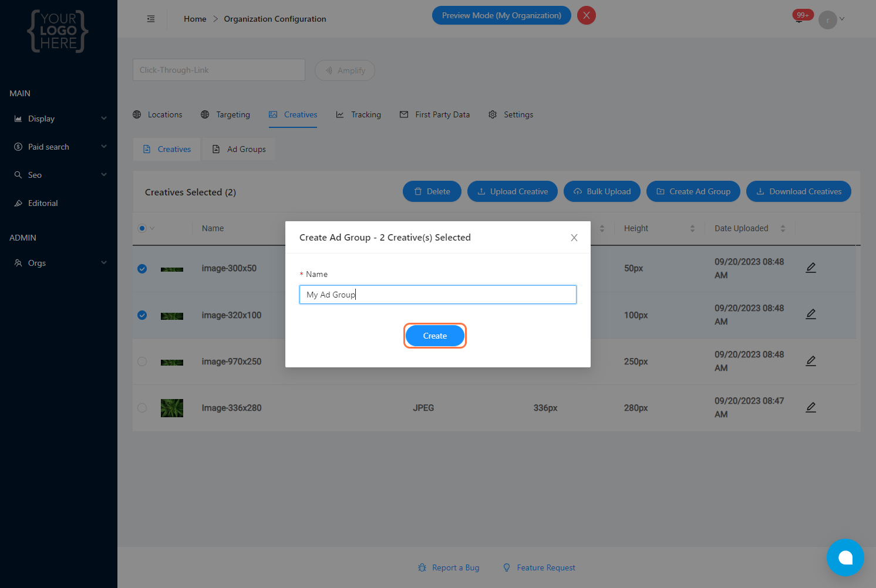Check the Image-336x280 row checkbox

[x=142, y=408]
